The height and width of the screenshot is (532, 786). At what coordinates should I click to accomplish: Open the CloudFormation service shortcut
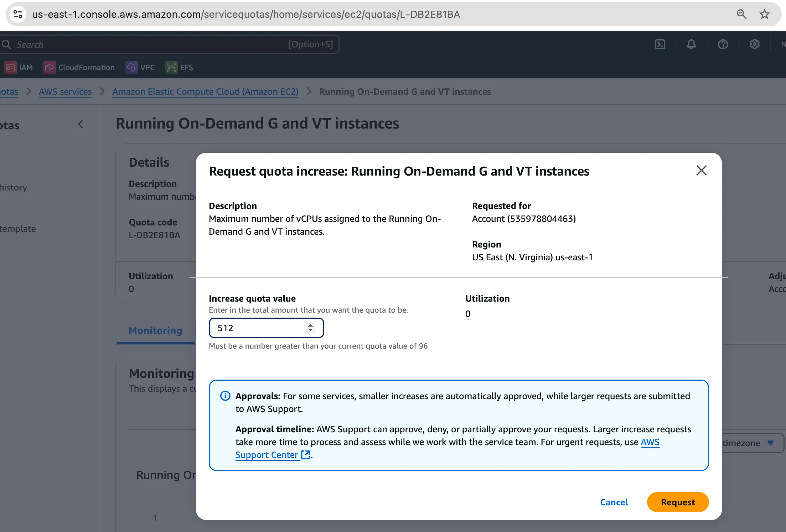click(79, 67)
